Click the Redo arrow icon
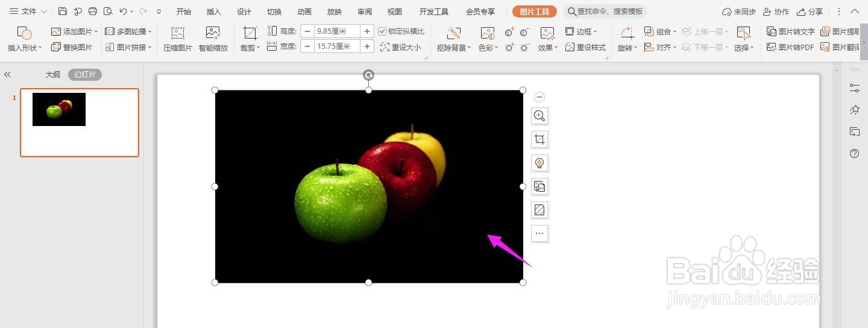The height and width of the screenshot is (328, 868). 143,11
